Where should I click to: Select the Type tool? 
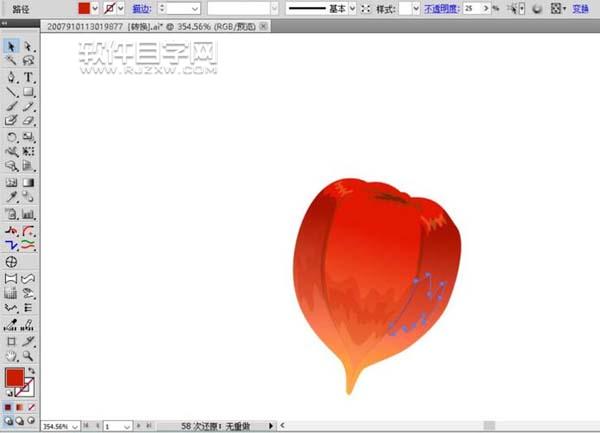[x=29, y=76]
